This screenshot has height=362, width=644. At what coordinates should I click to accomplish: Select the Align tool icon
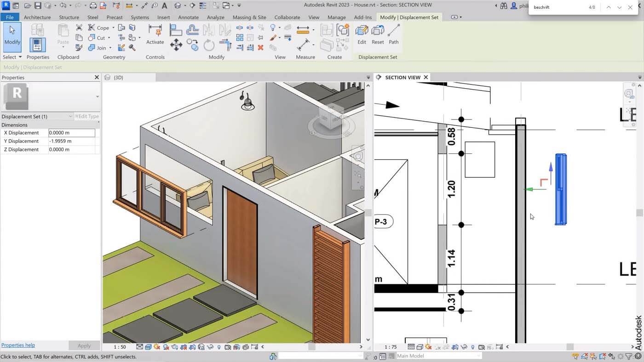click(x=176, y=29)
